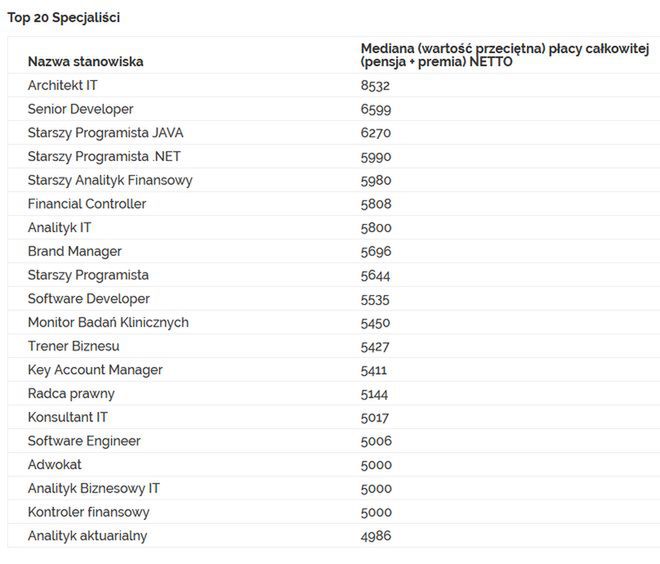This screenshot has height=564, width=660.
Task: Click the "Top 20 Specjaliści" heading
Action: point(64,18)
